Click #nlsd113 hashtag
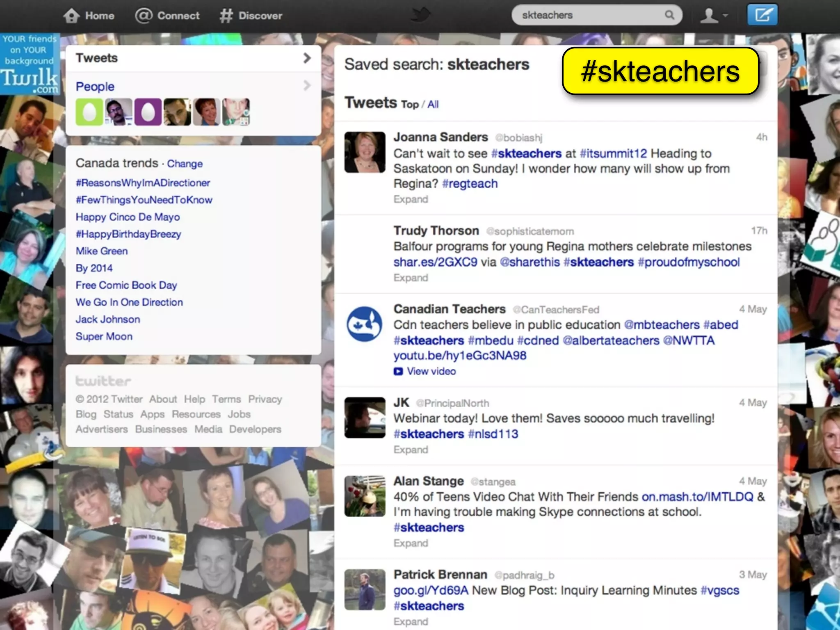840x630 pixels. tap(493, 434)
